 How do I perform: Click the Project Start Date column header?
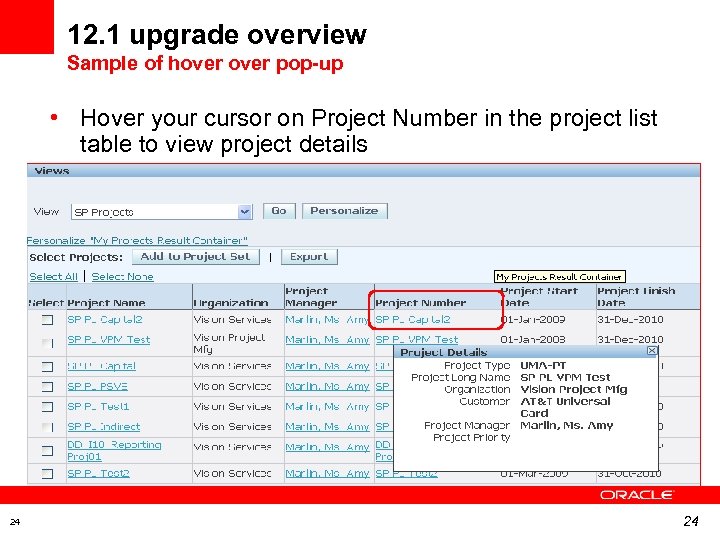tap(539, 297)
